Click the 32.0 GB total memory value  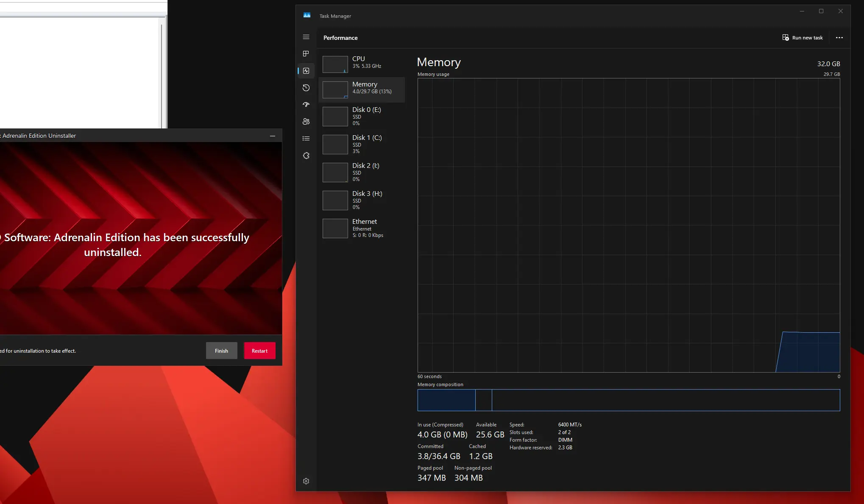point(828,64)
